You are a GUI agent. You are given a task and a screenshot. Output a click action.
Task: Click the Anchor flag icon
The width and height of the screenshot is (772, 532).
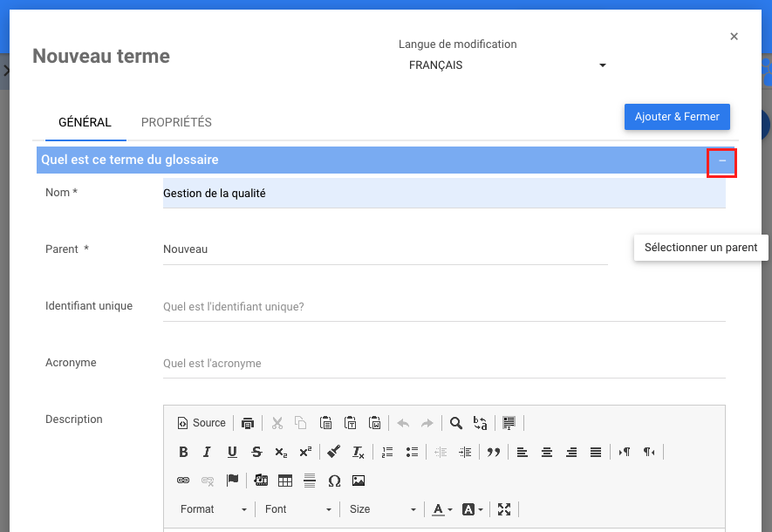coord(232,481)
